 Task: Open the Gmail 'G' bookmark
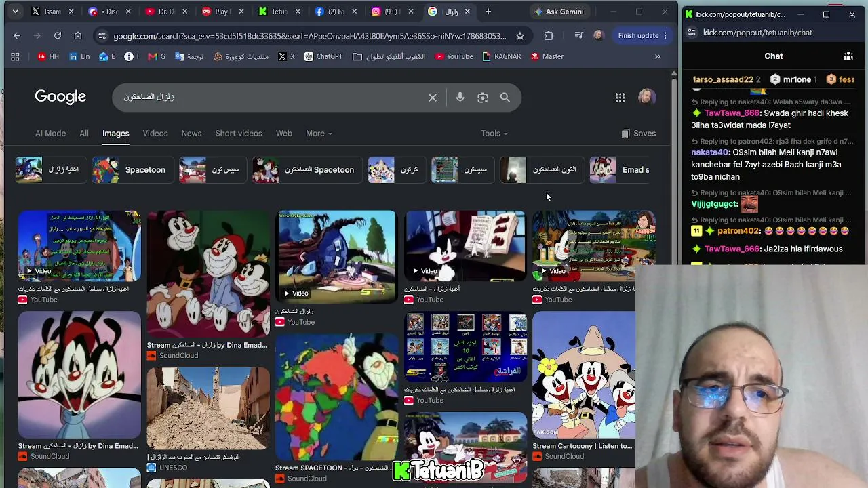coord(157,56)
